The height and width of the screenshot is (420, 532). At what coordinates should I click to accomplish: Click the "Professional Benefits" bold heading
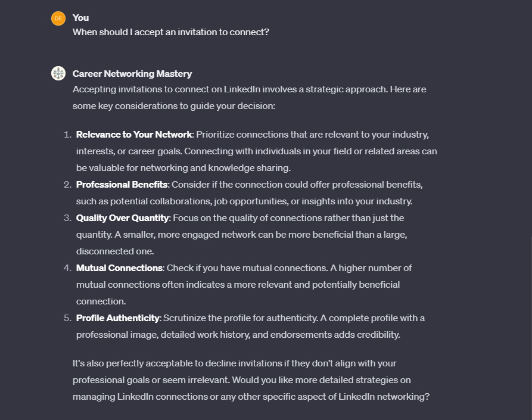point(122,185)
